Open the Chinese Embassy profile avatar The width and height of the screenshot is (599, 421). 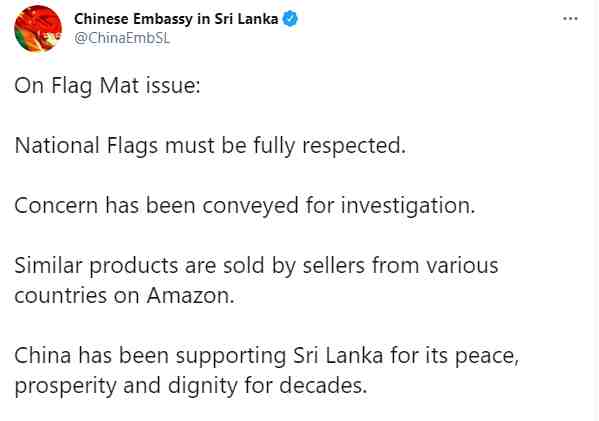38,29
